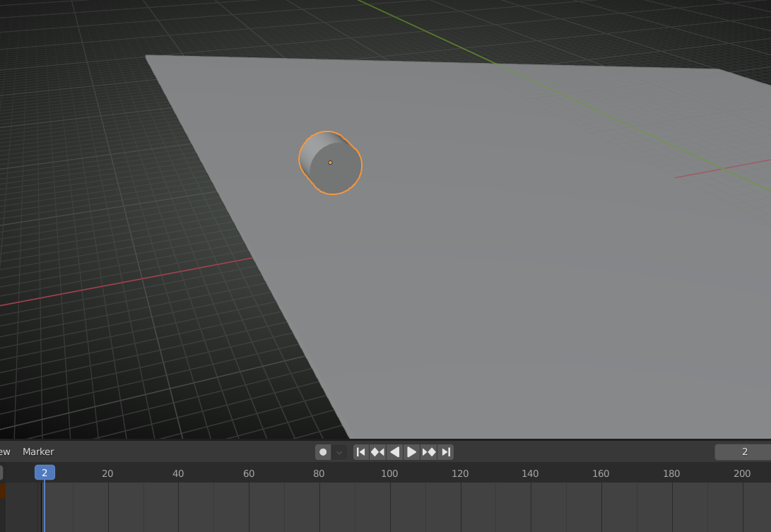
Task: Open the auto keyframing options dropdown
Action: 339,452
